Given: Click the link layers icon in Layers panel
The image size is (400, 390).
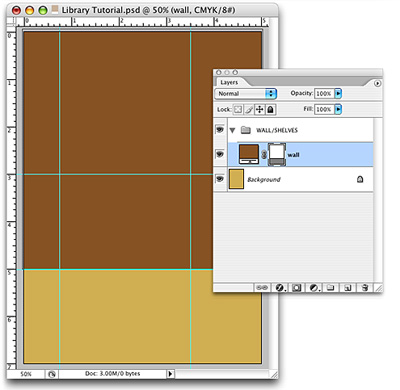Looking at the screenshot, I should coord(262,288).
